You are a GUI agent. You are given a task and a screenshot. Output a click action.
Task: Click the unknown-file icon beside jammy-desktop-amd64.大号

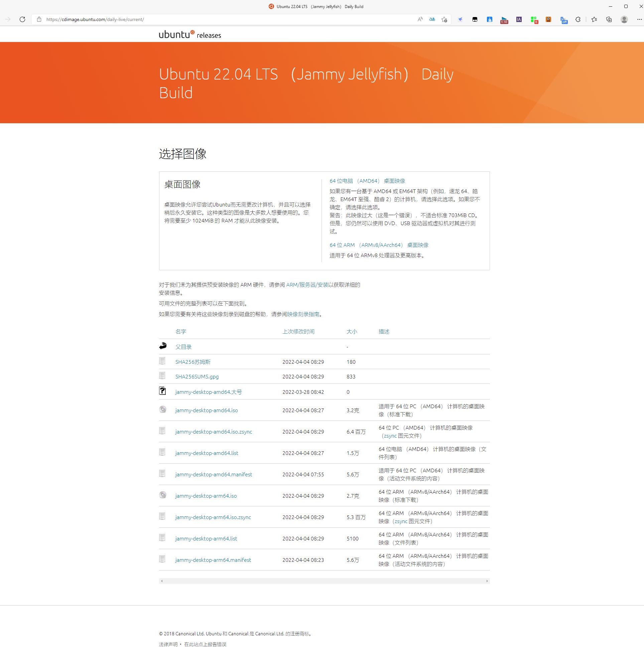coord(163,391)
